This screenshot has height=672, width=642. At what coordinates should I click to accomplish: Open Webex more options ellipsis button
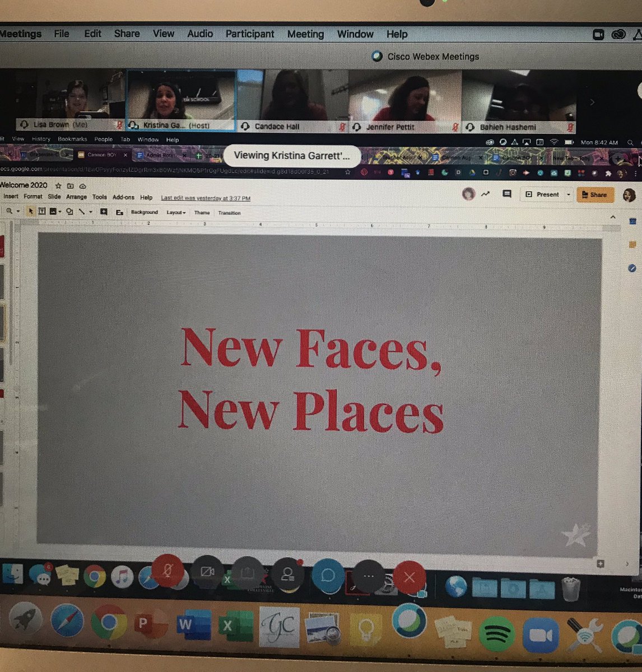tap(368, 576)
